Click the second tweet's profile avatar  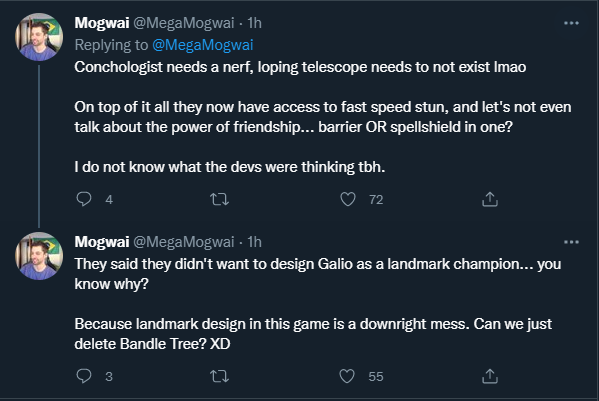point(39,256)
